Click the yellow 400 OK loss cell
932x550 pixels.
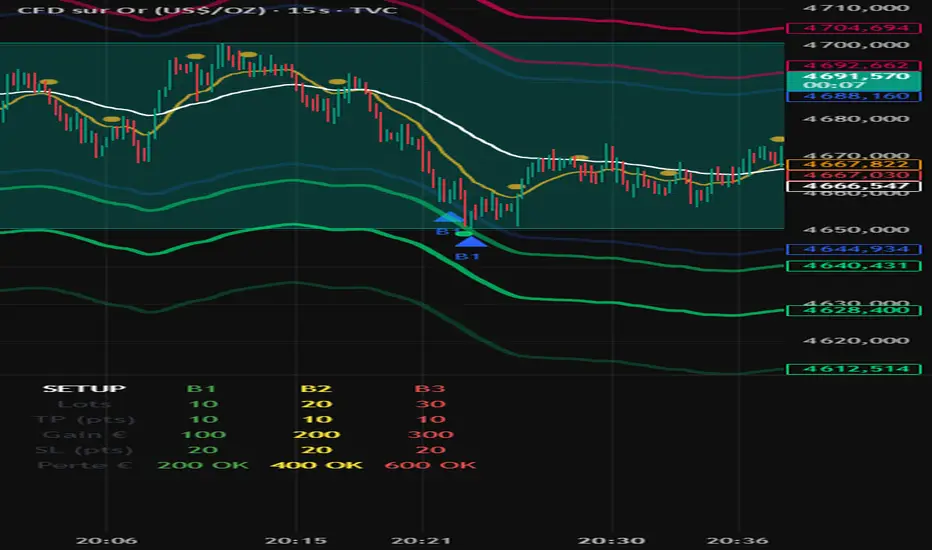[317, 465]
